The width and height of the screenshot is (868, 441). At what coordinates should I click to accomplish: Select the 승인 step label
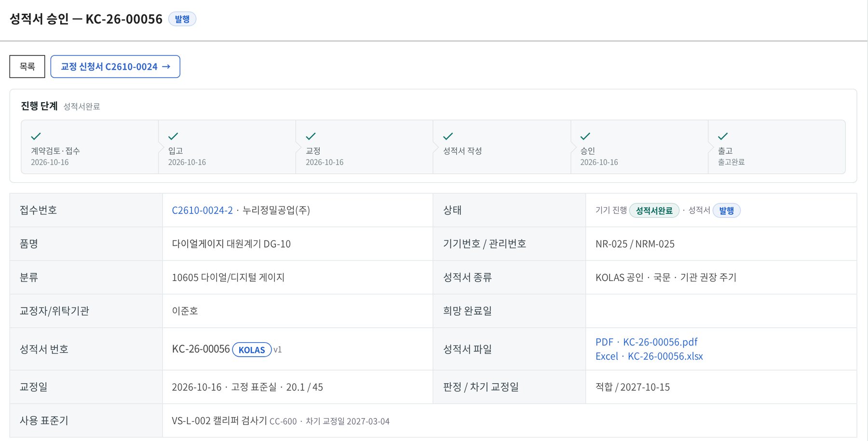click(x=588, y=151)
